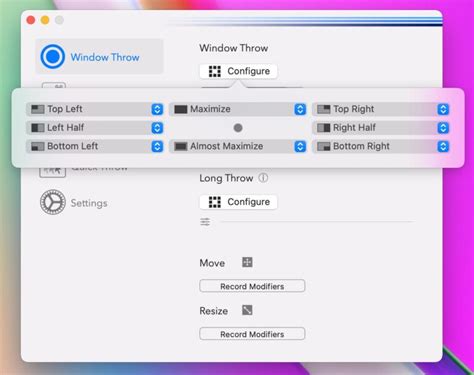Click the Left Half layout thumbnail icon
The image size is (474, 375).
tap(38, 128)
